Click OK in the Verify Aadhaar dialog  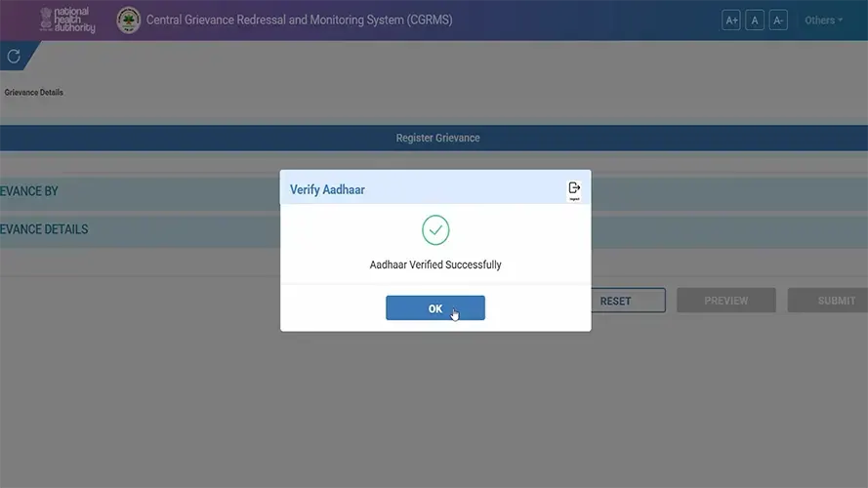pos(435,307)
